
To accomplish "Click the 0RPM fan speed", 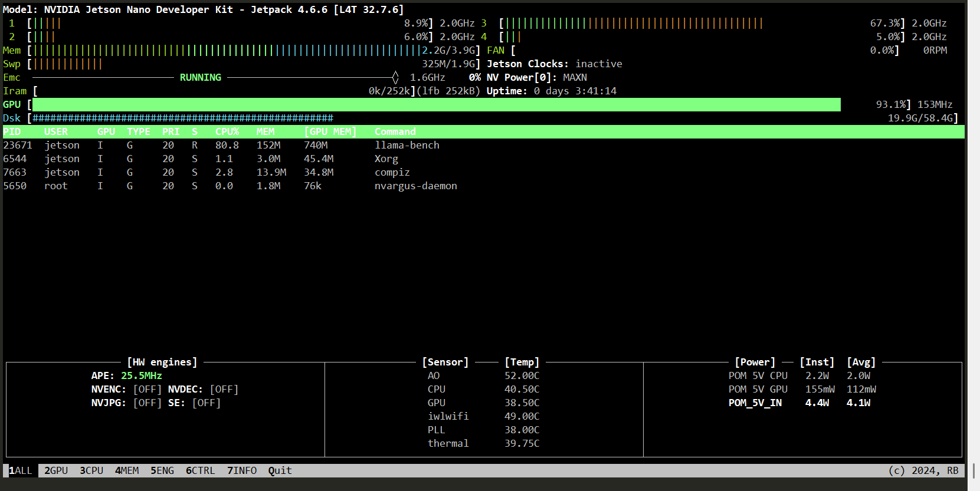I will coord(935,51).
